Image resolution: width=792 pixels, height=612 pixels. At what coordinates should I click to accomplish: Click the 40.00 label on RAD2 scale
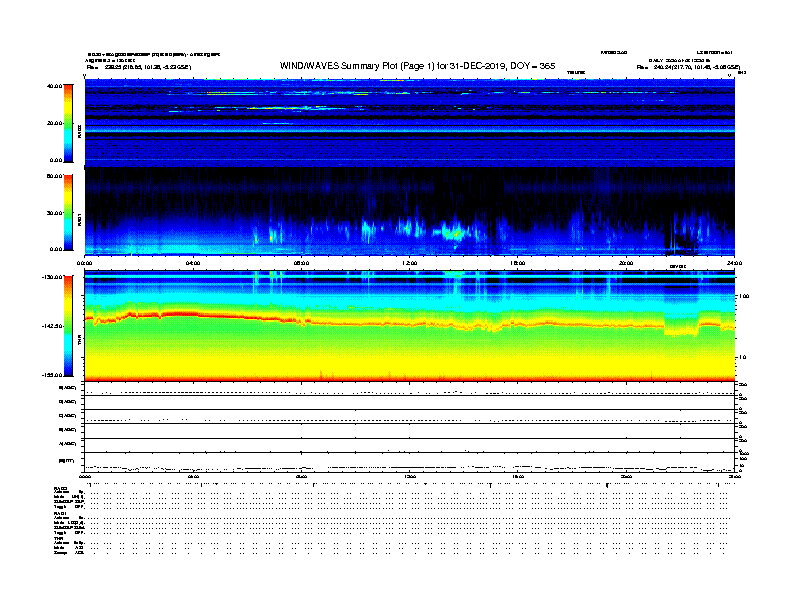point(55,86)
